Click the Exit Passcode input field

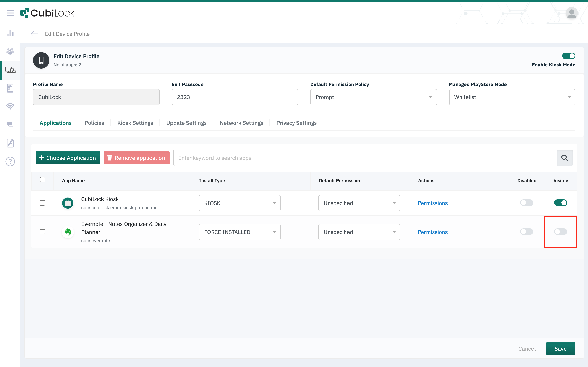[234, 97]
